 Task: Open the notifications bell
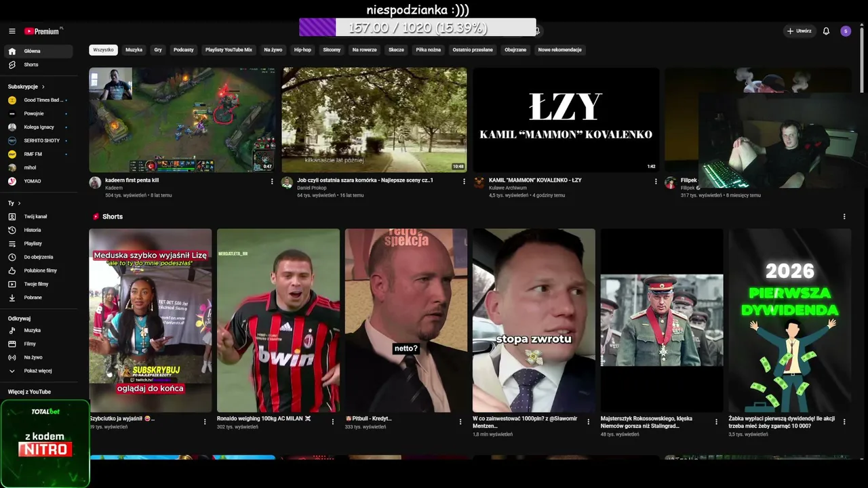pyautogui.click(x=826, y=31)
